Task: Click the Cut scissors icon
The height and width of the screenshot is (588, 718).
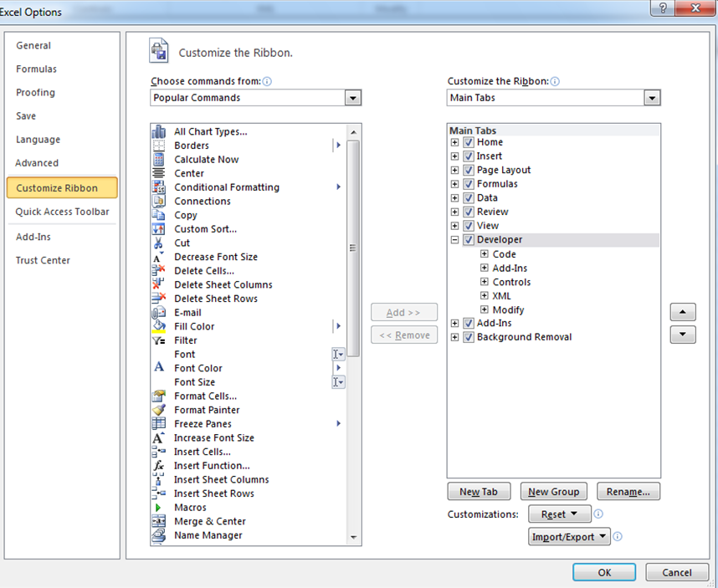Action: 158,243
